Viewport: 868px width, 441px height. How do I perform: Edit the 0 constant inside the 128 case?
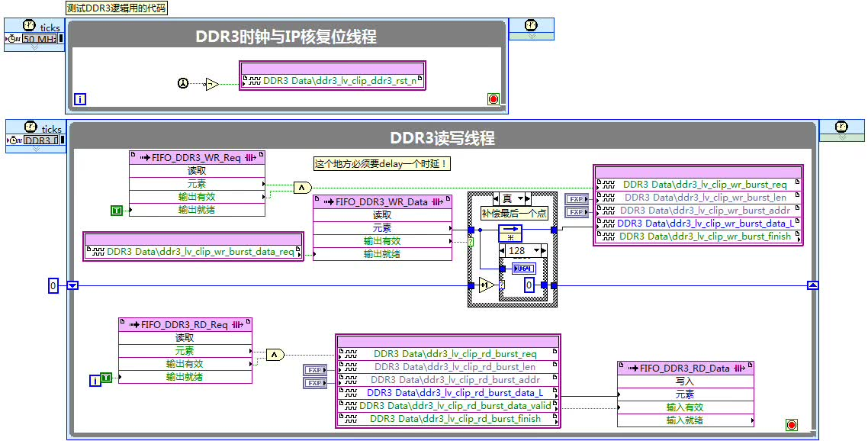click(x=529, y=285)
